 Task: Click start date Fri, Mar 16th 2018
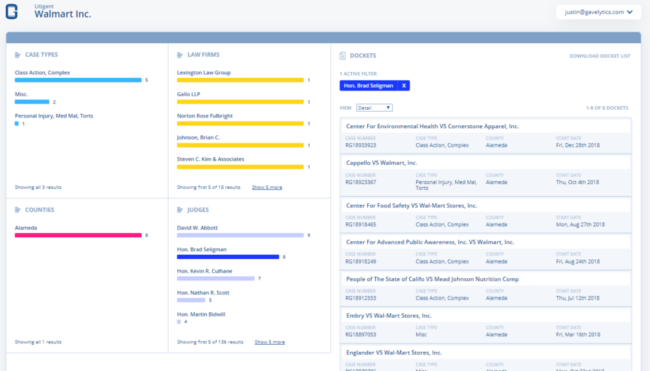click(577, 335)
